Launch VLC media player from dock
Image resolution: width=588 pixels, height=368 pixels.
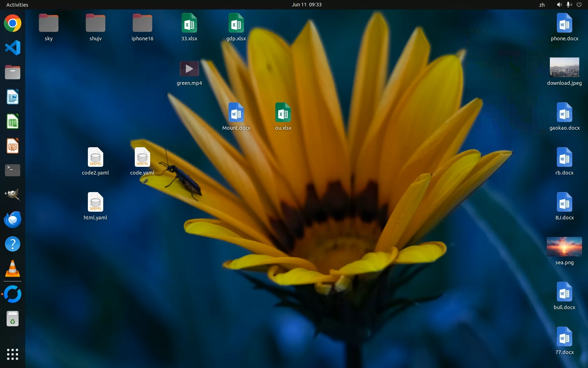click(13, 269)
